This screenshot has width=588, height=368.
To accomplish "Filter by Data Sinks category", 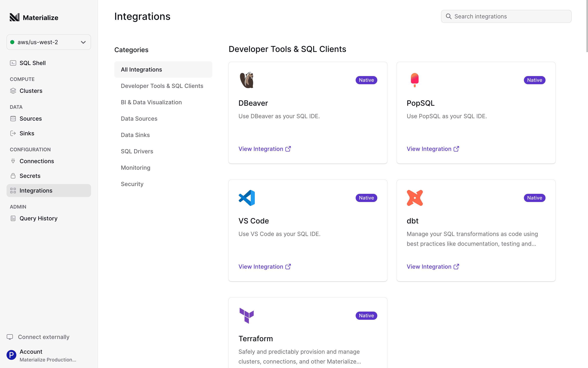I will [x=163, y=135].
